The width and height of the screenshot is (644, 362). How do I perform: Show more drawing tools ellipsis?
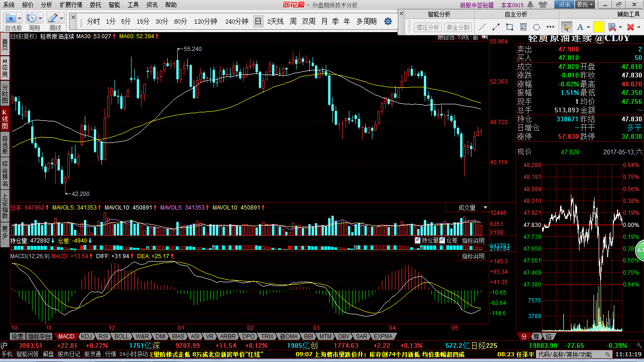[550, 27]
